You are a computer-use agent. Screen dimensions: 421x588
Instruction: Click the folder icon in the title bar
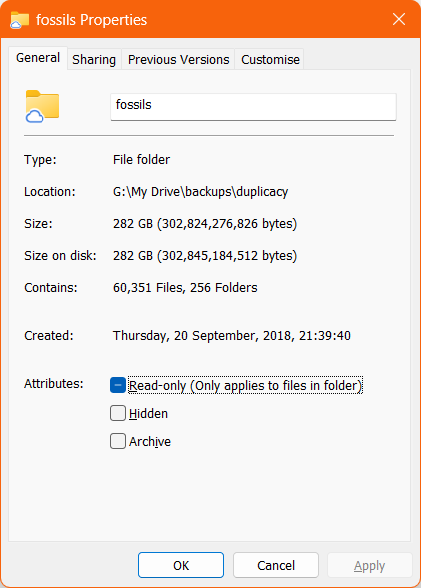pos(19,20)
